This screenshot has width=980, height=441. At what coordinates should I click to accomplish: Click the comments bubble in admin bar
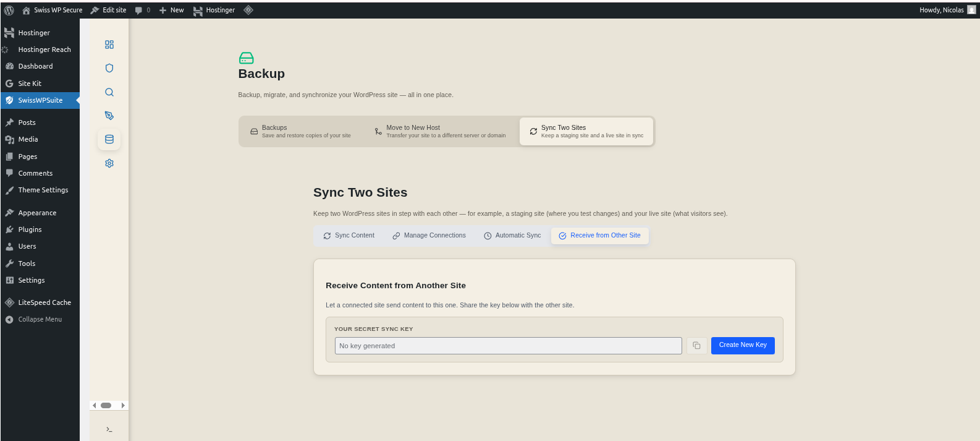(142, 10)
